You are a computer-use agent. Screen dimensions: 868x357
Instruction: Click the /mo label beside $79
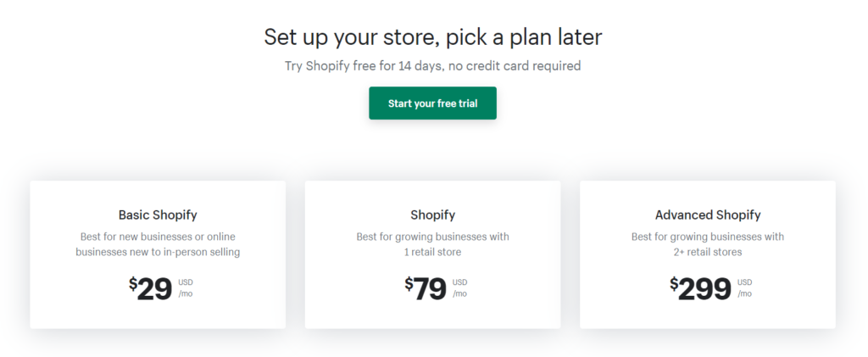(x=459, y=294)
